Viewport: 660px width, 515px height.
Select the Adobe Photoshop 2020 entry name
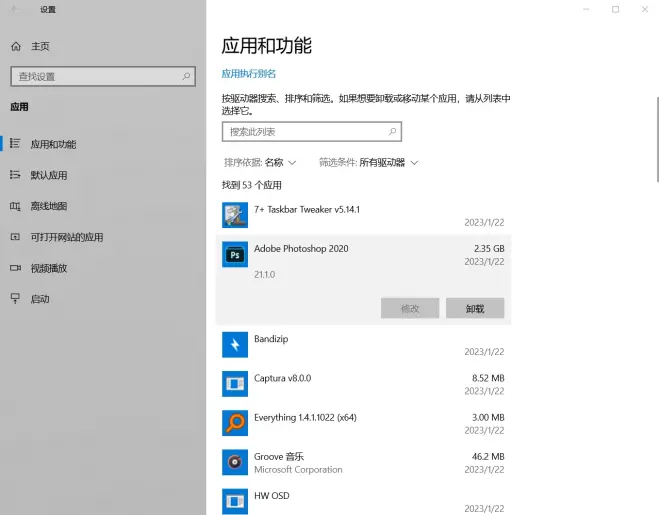[x=301, y=249]
